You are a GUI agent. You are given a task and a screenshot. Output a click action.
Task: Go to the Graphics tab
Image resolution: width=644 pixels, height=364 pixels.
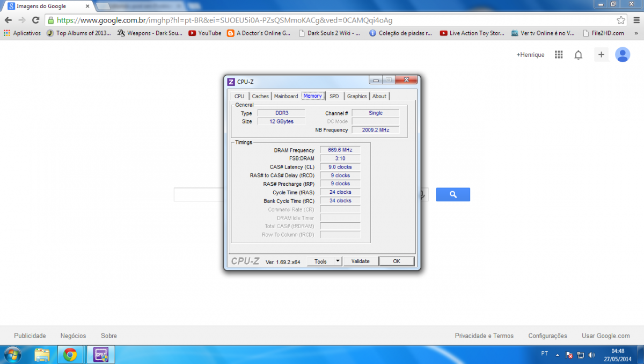[357, 96]
